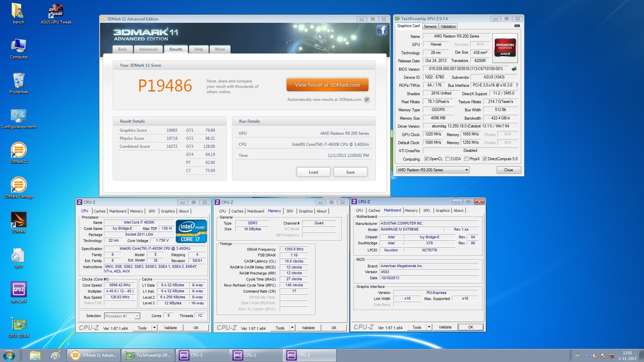Click the Bus Interface question mark icon
This screenshot has width=644, height=362.
point(517,85)
